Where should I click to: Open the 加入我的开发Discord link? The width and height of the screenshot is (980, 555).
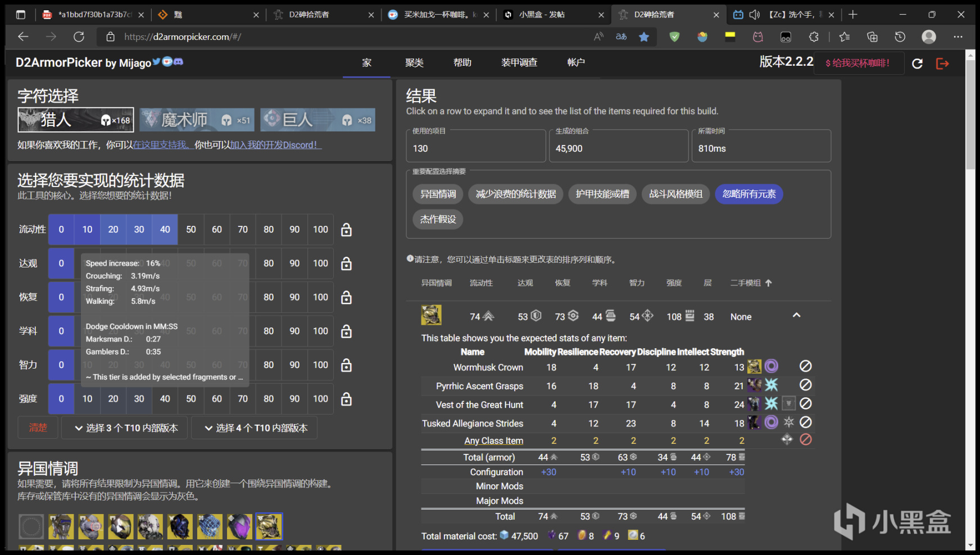tap(275, 145)
